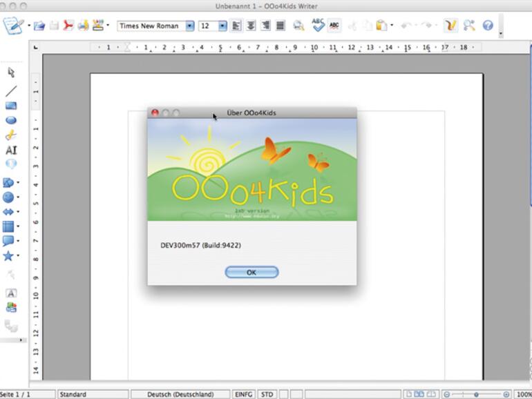Select the Text AI tool
Viewport: 532px width, 399px height.
(11, 150)
